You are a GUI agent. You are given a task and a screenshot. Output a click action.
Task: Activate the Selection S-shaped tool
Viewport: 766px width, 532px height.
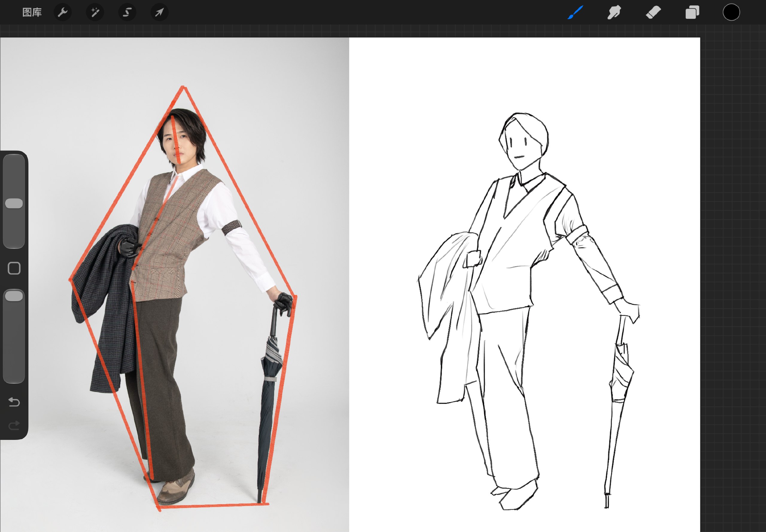127,12
